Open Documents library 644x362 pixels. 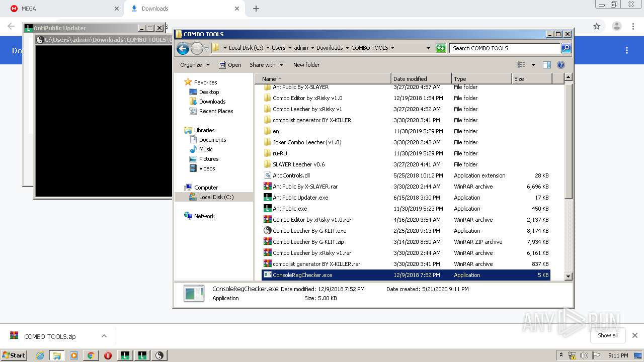212,140
